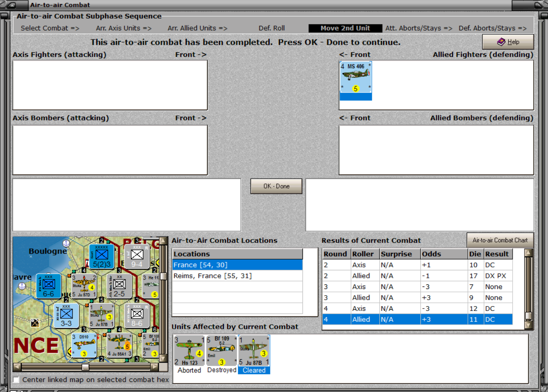The image size is (548, 392).
Task: Click the Axis Fighters attacking box
Action: [110, 85]
